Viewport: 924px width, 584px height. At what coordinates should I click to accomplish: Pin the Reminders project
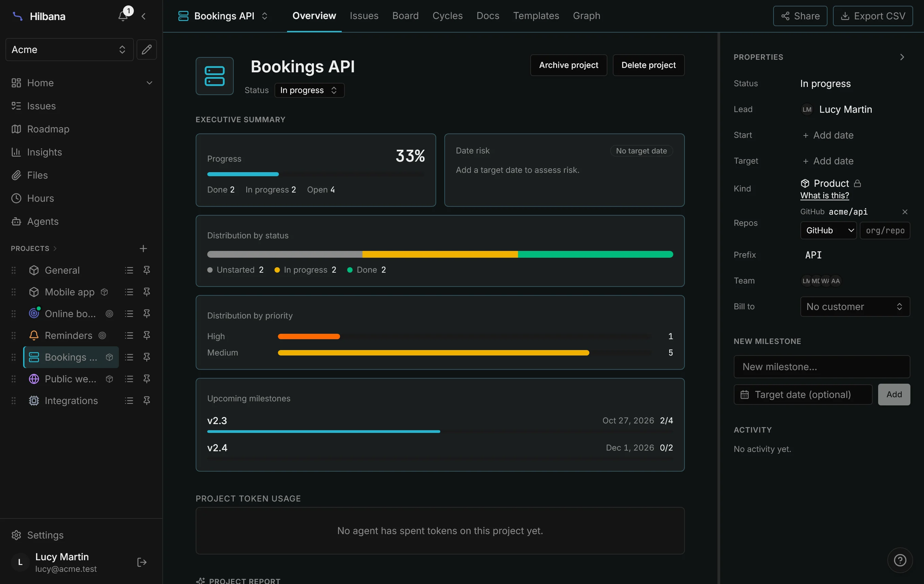coord(146,335)
